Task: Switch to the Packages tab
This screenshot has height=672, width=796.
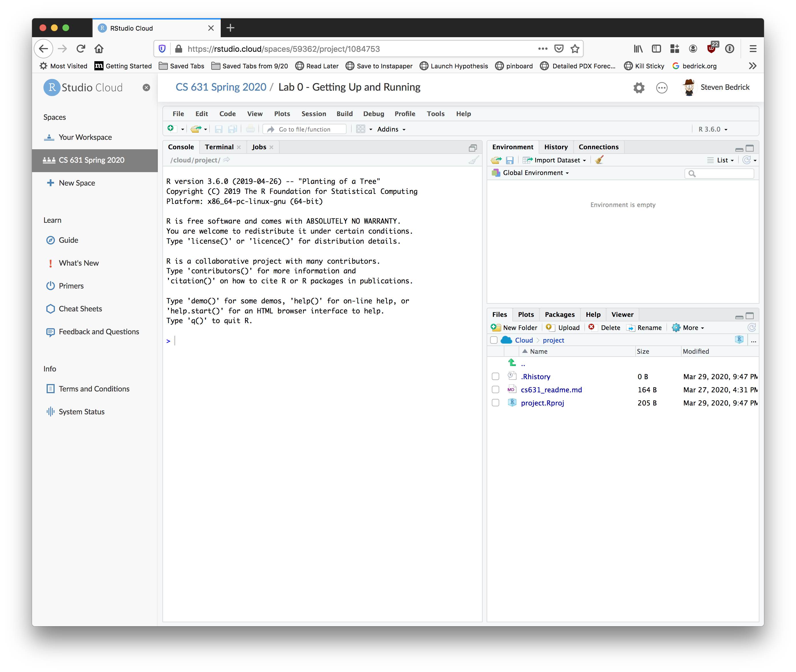Action: 559,314
